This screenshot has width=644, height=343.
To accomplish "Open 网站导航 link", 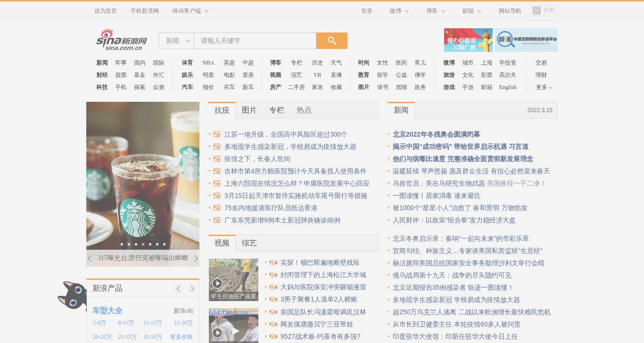I will click(510, 11).
